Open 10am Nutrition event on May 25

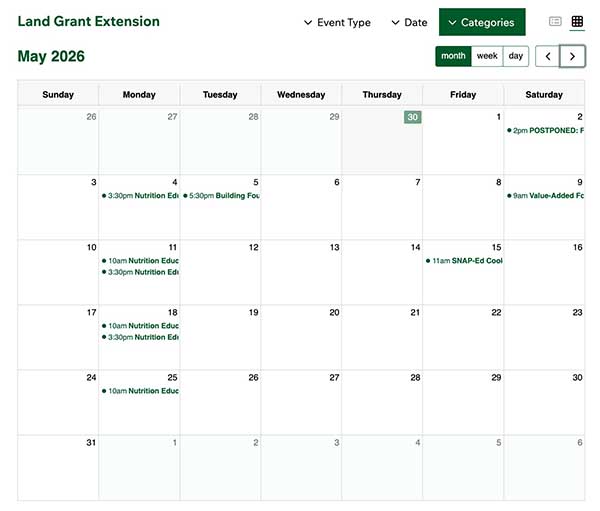(x=141, y=391)
